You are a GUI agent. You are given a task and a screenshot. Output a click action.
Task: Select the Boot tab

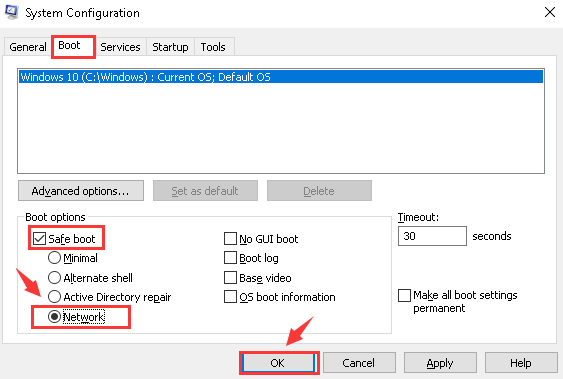point(73,46)
